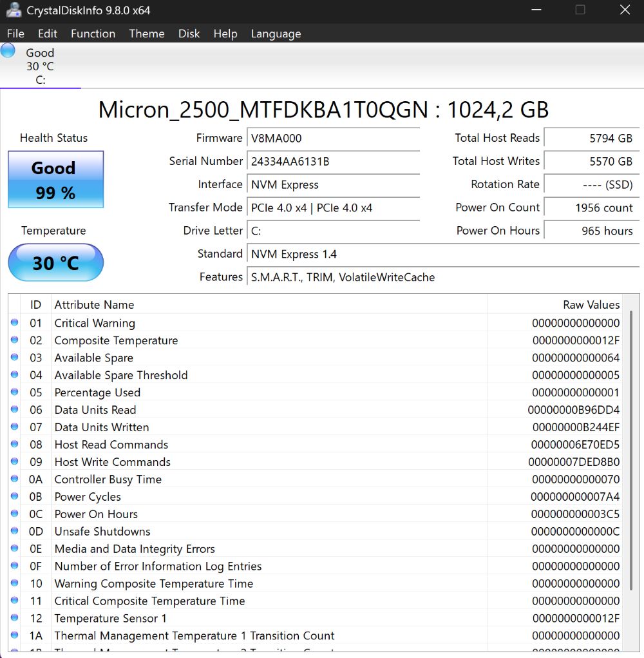The width and height of the screenshot is (644, 658).
Task: Click Power On Hours value 965 hours
Action: pos(592,230)
